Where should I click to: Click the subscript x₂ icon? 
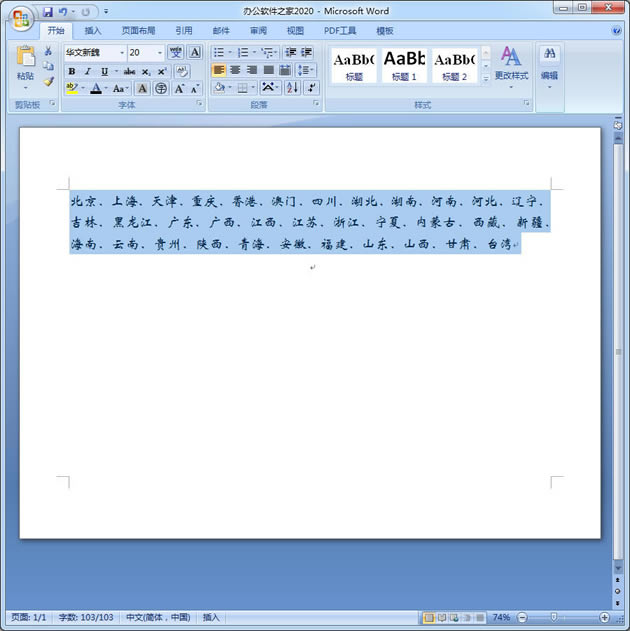click(x=146, y=71)
